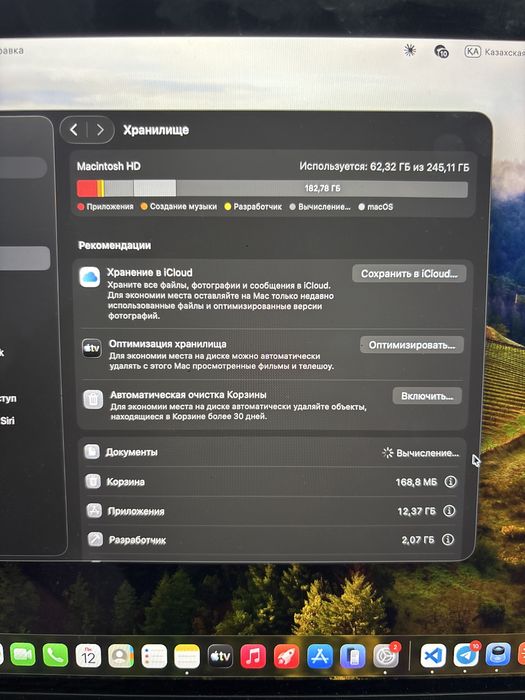Click the Используется: 62,32 ГБ из 245,11 ГБ text

[x=384, y=167]
